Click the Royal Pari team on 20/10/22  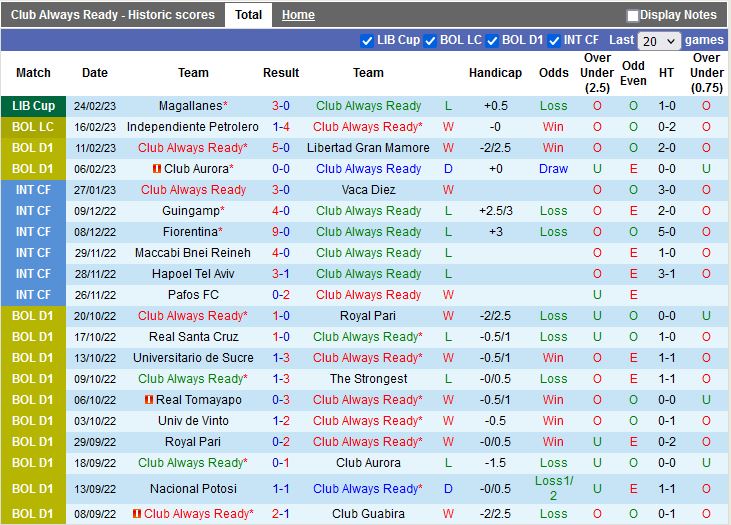(368, 316)
